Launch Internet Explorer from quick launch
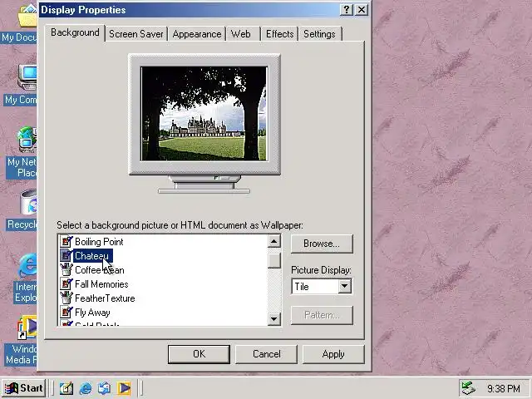 85,388
